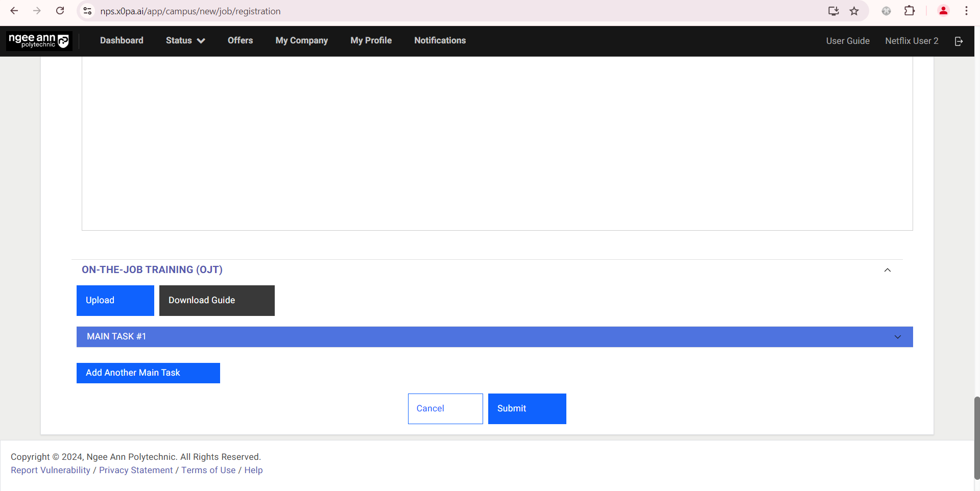This screenshot has width=980, height=491.
Task: Click the page vertical scrollbar thumb
Action: click(976, 437)
